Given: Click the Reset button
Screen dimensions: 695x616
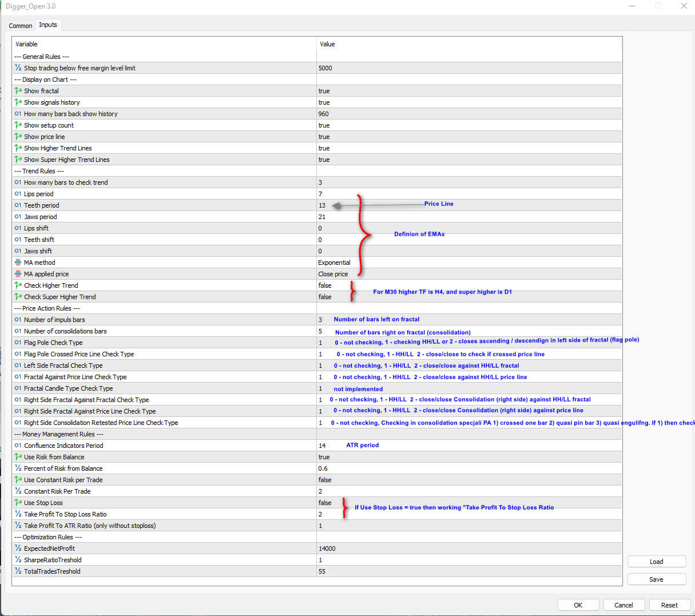Looking at the screenshot, I should click(670, 605).
